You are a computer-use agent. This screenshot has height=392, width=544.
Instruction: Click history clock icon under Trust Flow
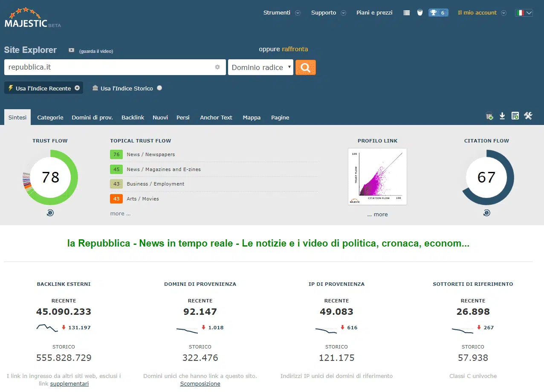[x=50, y=212]
